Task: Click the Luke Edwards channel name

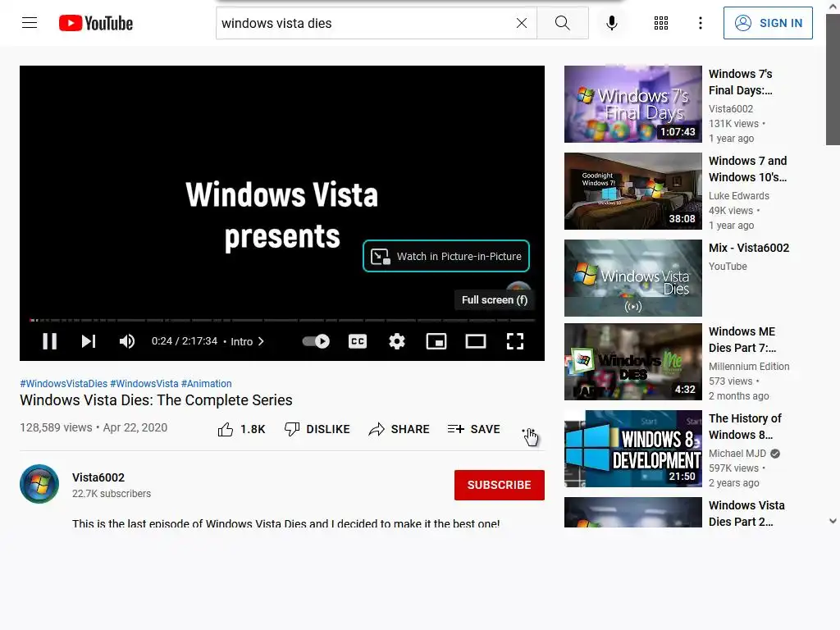Action: point(739,195)
